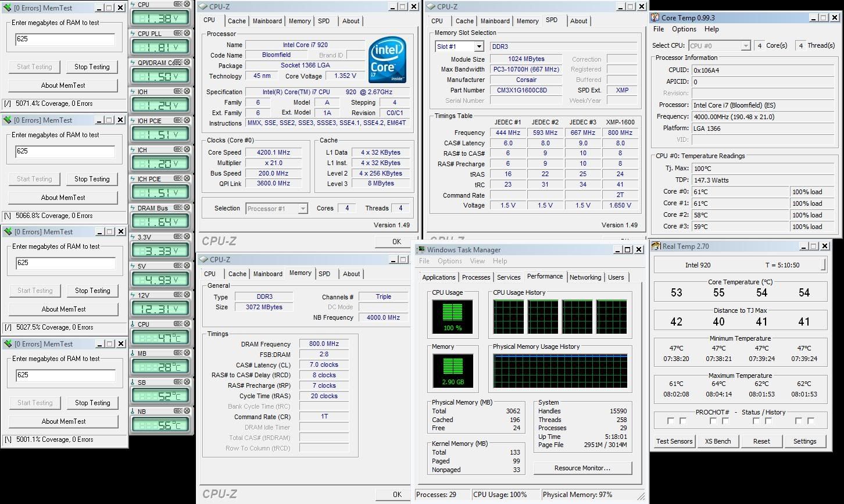Stop testing in MemTest with 5001.1% coverage
This screenshot has height=504, width=844.
tap(92, 403)
